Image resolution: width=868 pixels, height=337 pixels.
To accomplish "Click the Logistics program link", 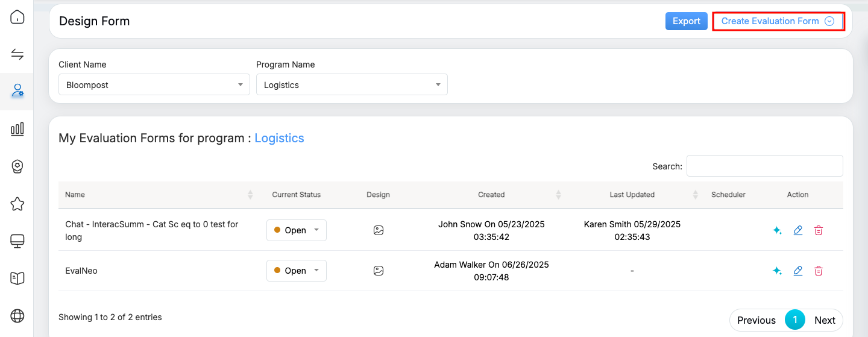I will click(279, 138).
